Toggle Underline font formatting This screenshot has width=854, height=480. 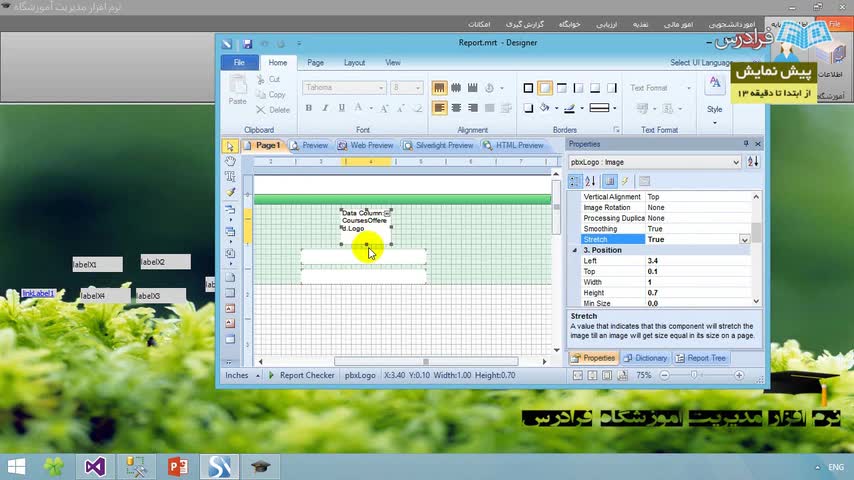pos(341,108)
